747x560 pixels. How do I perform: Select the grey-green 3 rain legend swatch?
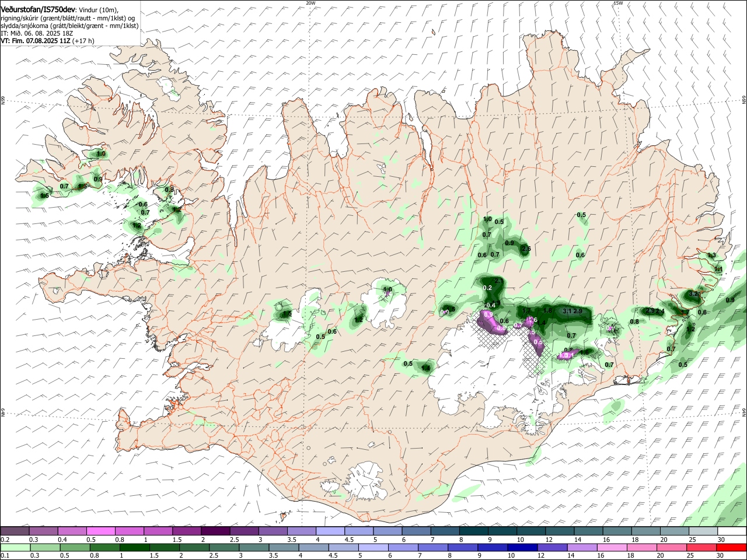click(254, 547)
